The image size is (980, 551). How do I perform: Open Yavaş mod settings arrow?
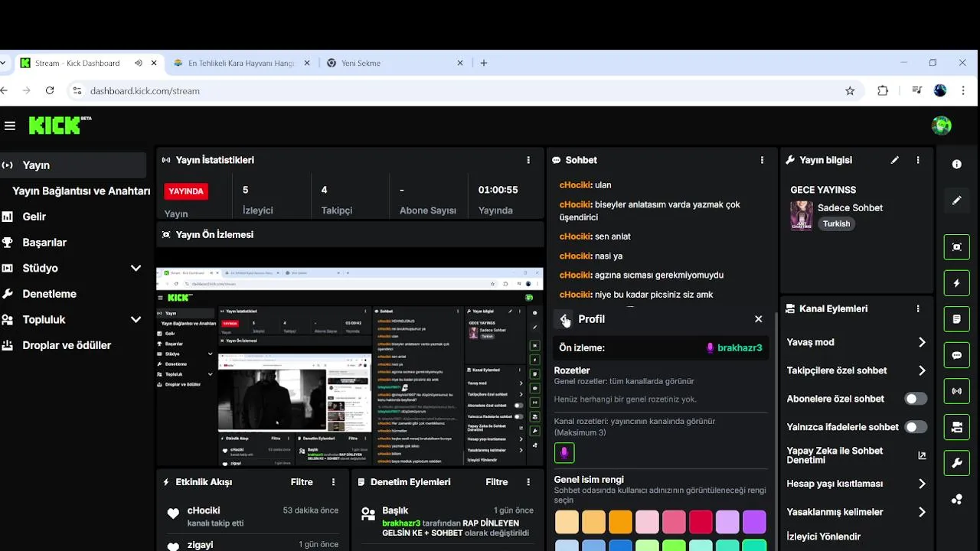click(922, 342)
